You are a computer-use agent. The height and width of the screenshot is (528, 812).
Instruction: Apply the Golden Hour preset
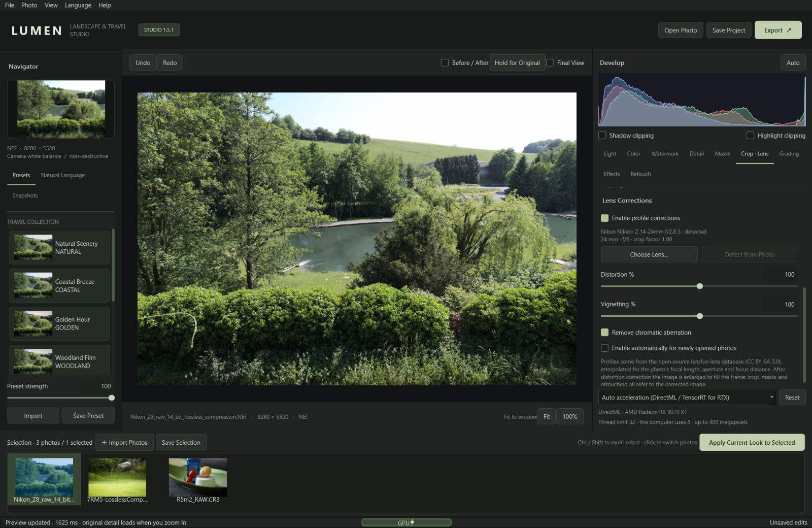click(x=59, y=323)
